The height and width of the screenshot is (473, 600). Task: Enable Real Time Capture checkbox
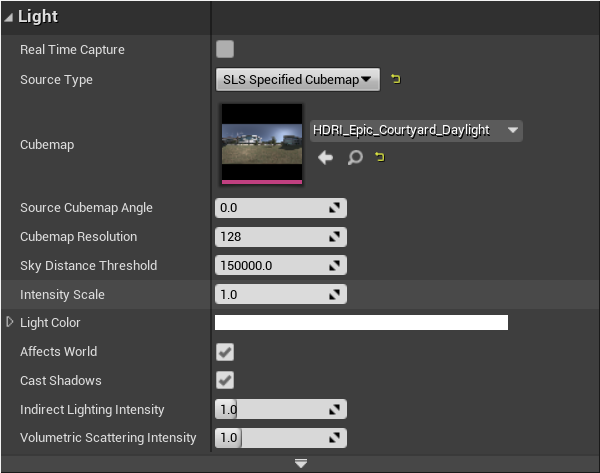(225, 49)
